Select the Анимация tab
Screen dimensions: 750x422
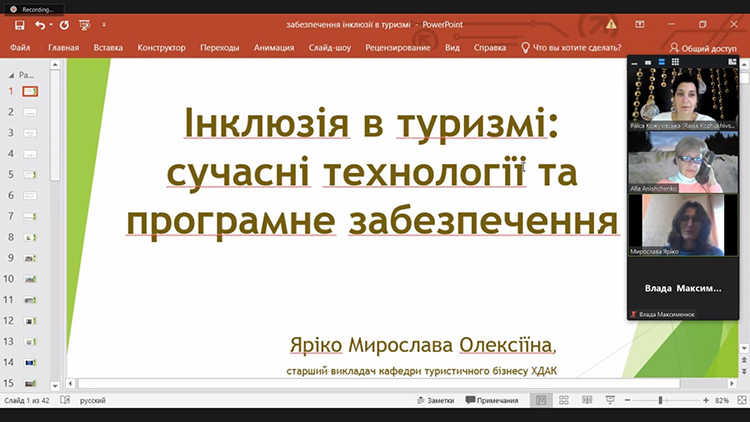point(274,47)
